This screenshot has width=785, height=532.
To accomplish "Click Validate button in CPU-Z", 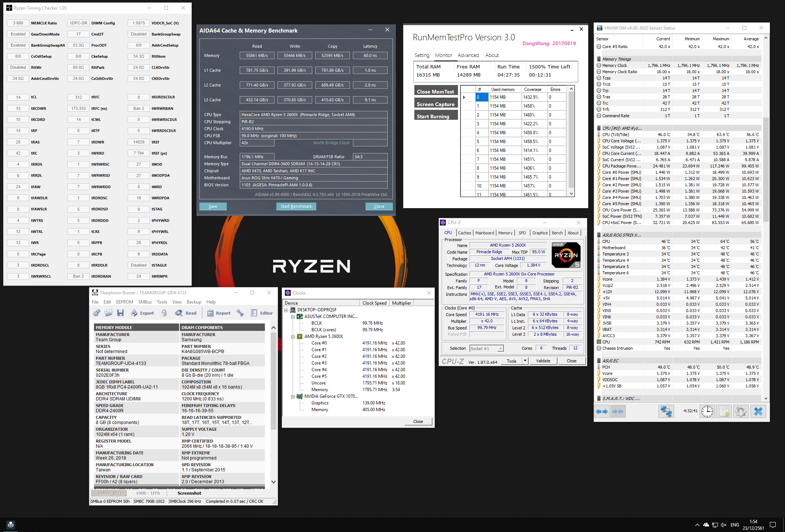I will [543, 361].
